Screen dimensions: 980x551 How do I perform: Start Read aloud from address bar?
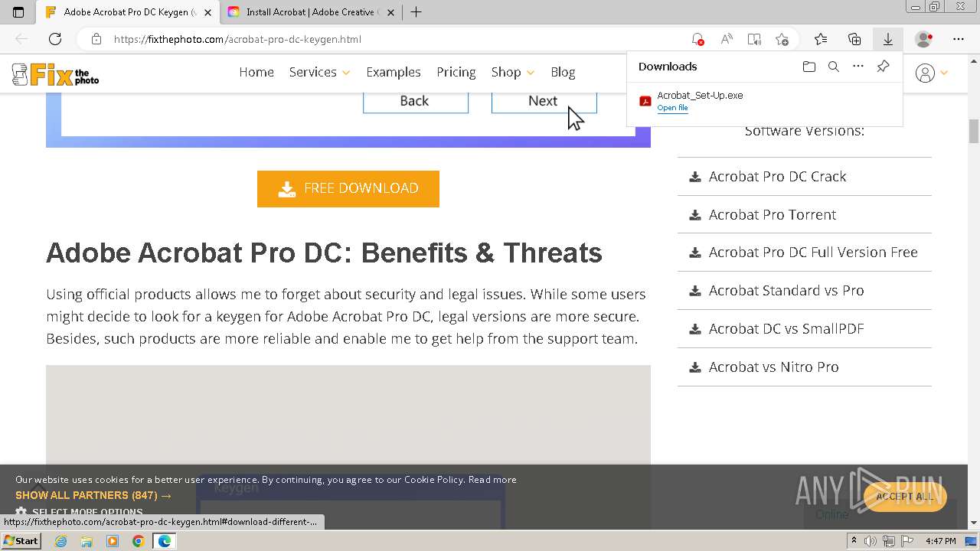tap(726, 39)
